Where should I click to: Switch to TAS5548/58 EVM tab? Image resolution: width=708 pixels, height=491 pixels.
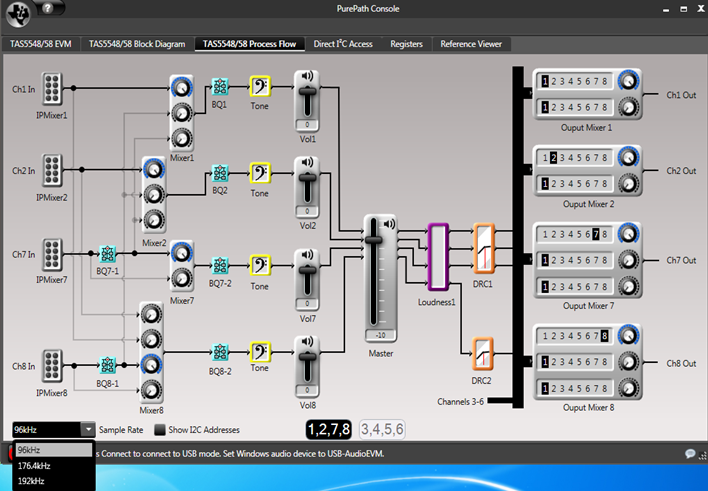[41, 44]
